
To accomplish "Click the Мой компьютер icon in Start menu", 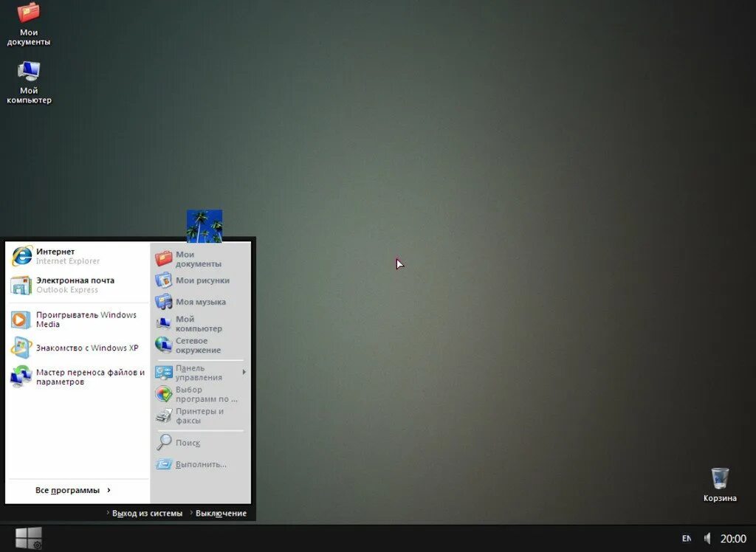I will tap(163, 323).
